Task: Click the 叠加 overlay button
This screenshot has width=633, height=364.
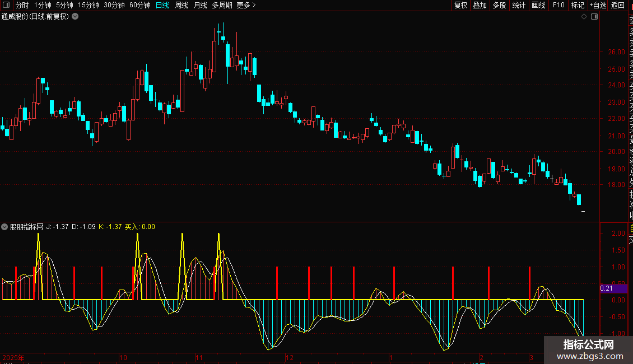Action: (480, 5)
